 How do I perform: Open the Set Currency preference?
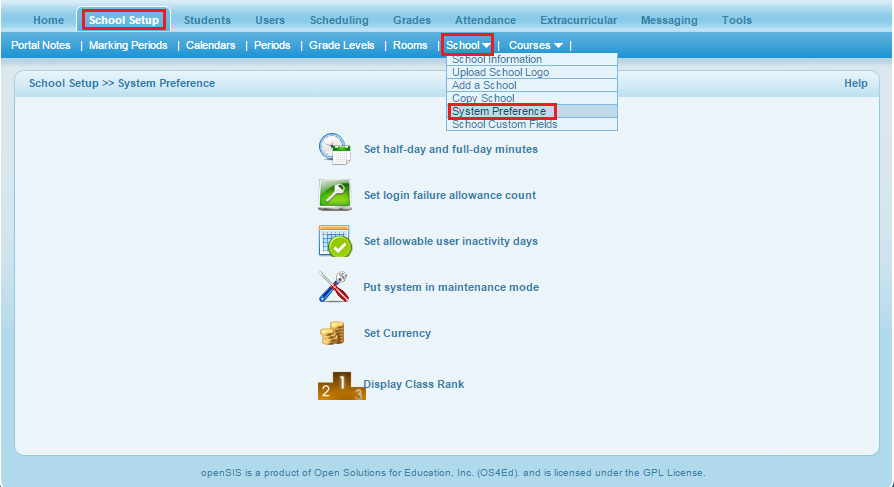[397, 333]
